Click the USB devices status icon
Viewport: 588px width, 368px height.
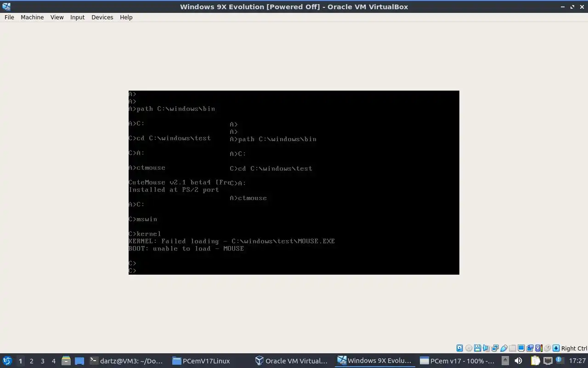pos(503,348)
